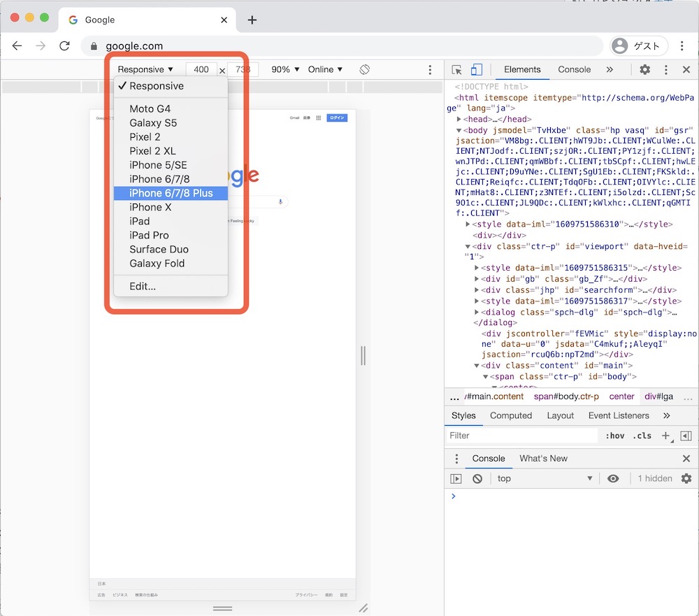This screenshot has width=699, height=616.
Task: Clear console with ban icon
Action: coord(477,479)
